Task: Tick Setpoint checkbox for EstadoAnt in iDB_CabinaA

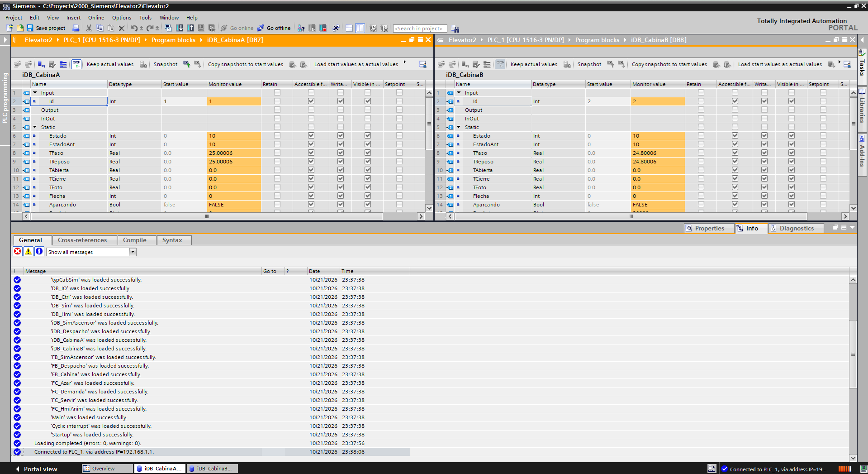Action: coord(399,144)
